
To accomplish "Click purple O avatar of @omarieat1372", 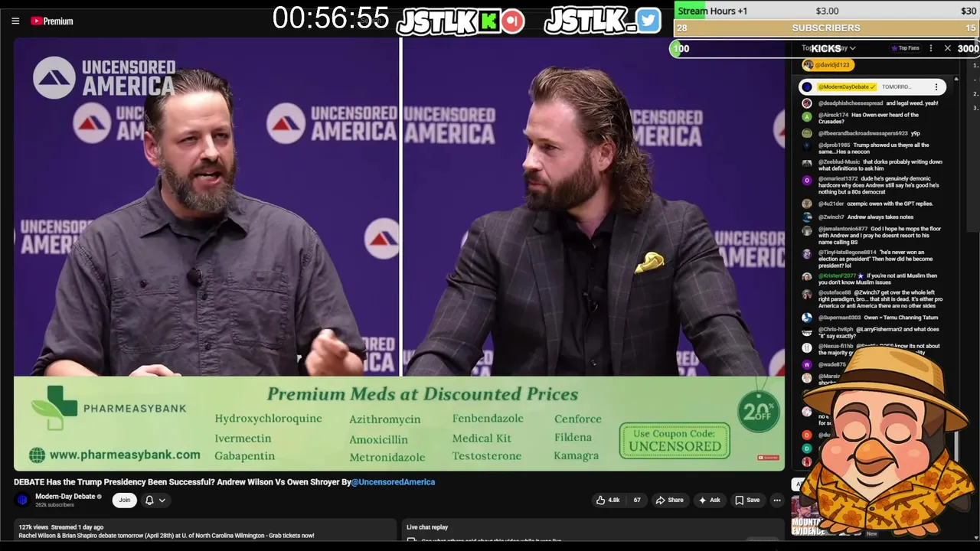I will [x=807, y=181].
